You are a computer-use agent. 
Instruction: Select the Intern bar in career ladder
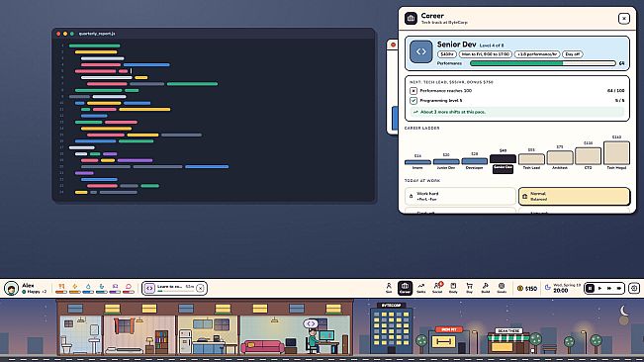pos(417,161)
